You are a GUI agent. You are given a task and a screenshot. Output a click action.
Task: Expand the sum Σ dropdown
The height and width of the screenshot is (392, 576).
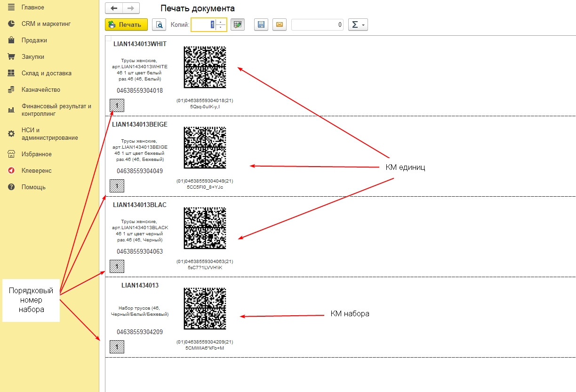pos(358,25)
